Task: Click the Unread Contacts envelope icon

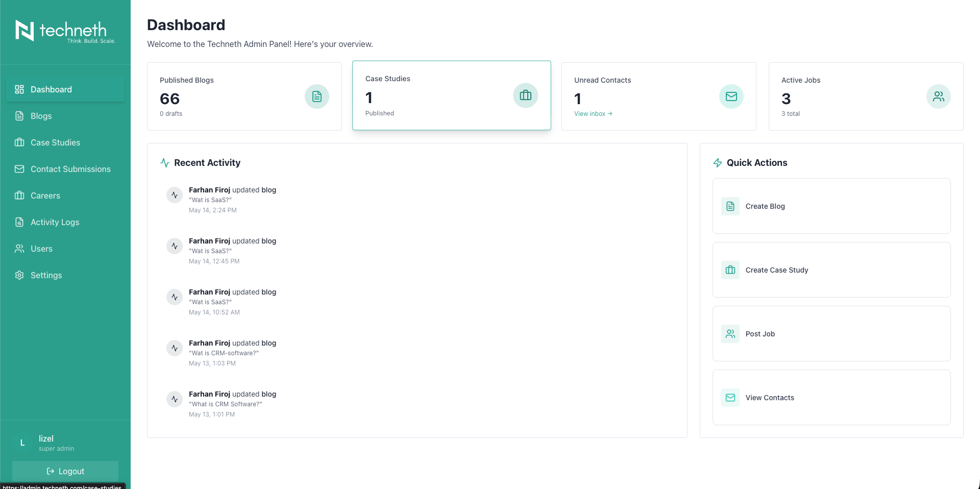Action: click(x=731, y=96)
